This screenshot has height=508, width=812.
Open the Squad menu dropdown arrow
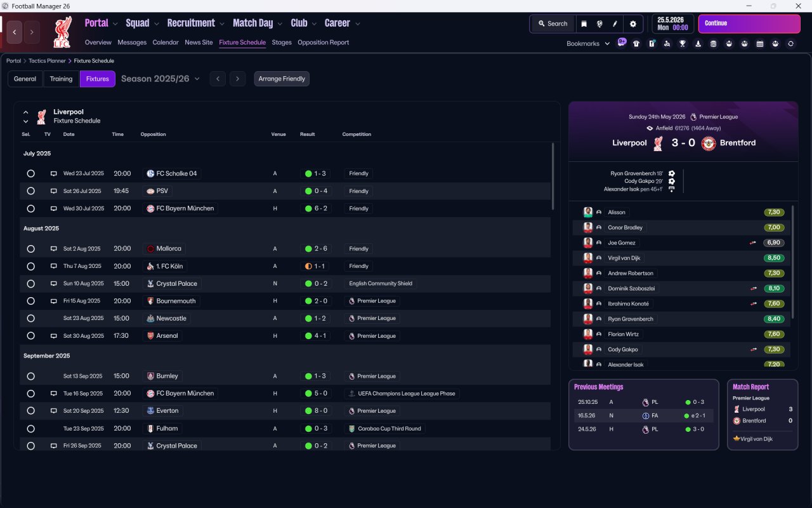coord(156,24)
